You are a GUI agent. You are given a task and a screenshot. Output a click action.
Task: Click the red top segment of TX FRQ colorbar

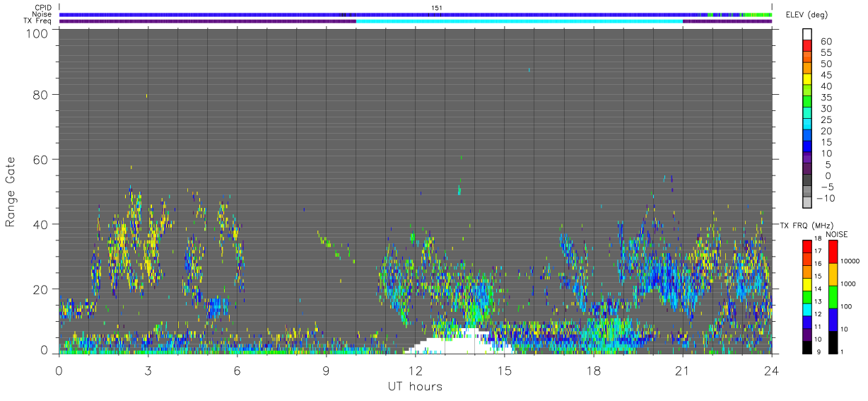click(x=807, y=247)
